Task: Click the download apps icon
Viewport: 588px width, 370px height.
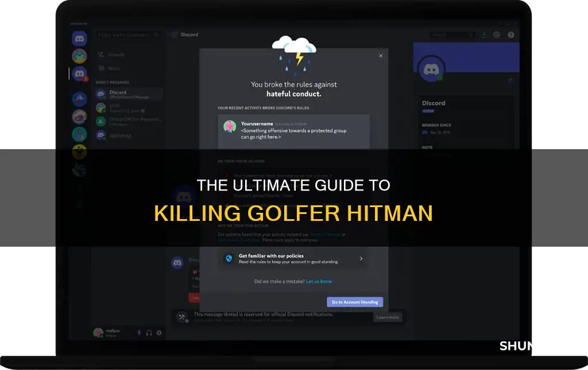Action: (x=484, y=35)
